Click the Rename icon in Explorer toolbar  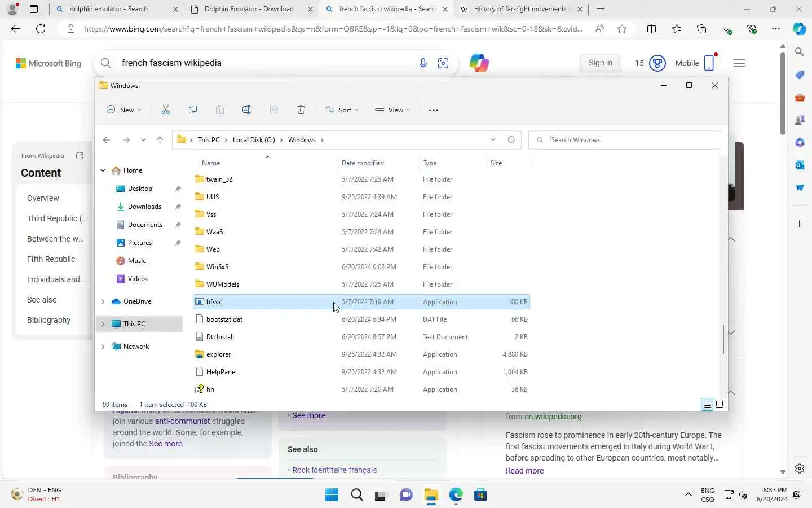[247, 110]
